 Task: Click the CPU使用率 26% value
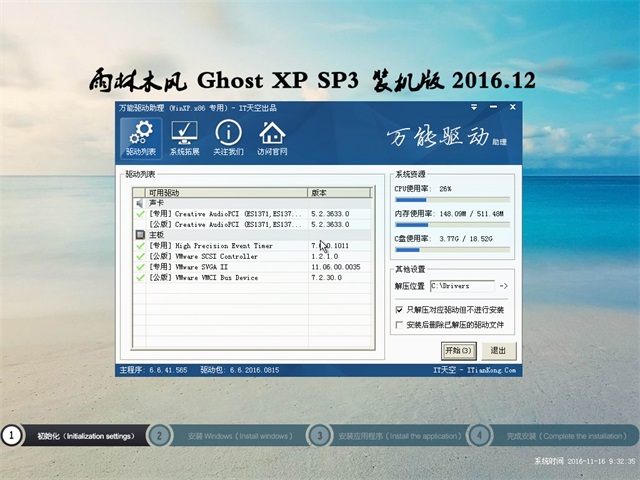pyautogui.click(x=445, y=189)
